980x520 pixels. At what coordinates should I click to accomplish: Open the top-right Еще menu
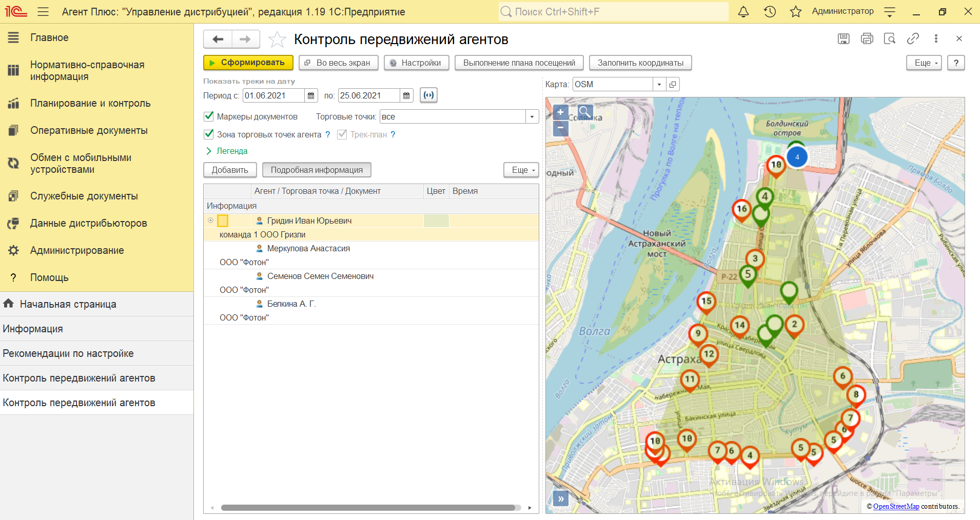click(x=924, y=63)
